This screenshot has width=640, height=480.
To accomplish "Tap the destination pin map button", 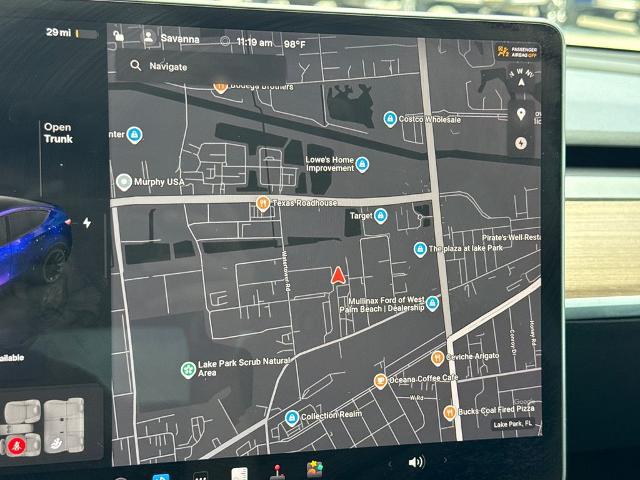I will [x=521, y=114].
